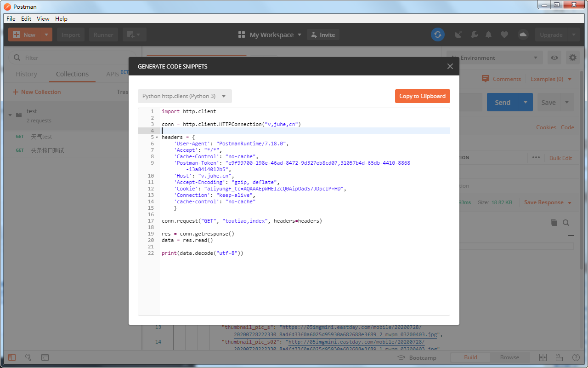The width and height of the screenshot is (588, 368).
Task: Create a New request button
Action: tap(24, 34)
